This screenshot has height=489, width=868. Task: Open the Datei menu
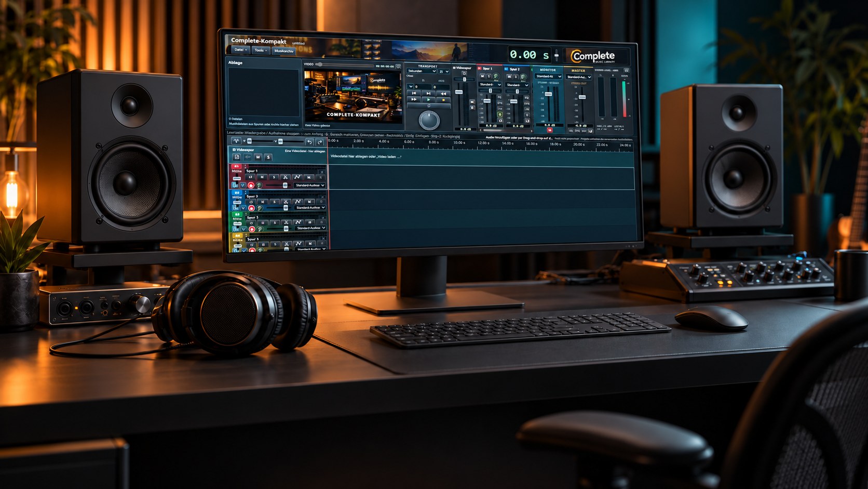point(240,50)
